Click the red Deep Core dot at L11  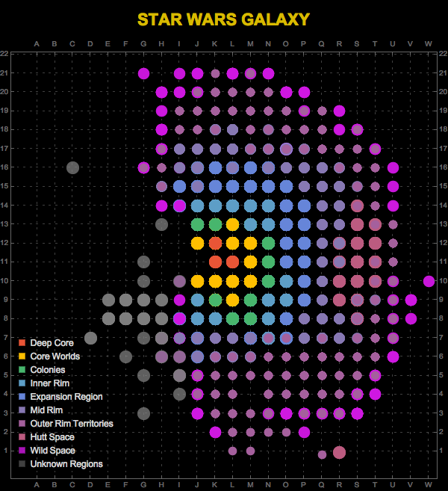click(232, 262)
